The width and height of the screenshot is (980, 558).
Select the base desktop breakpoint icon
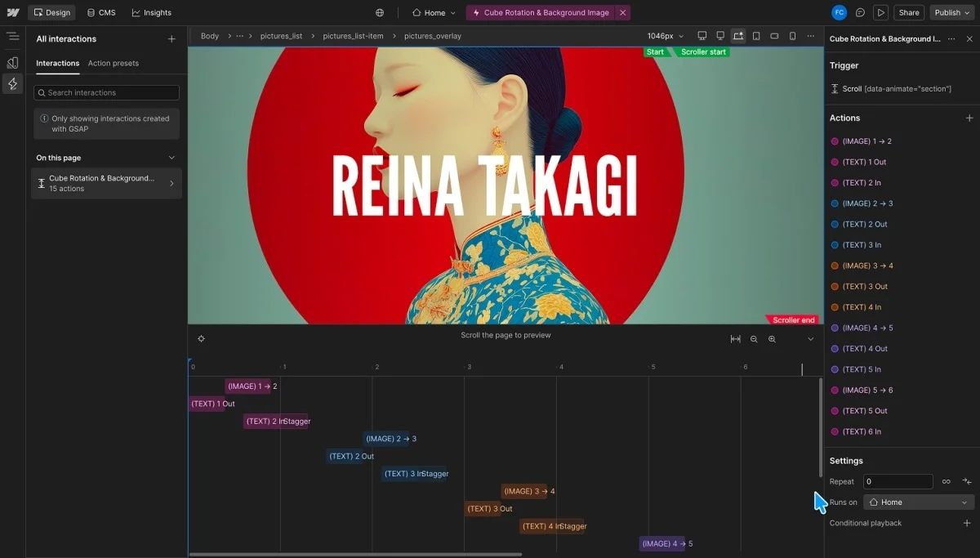[720, 36]
